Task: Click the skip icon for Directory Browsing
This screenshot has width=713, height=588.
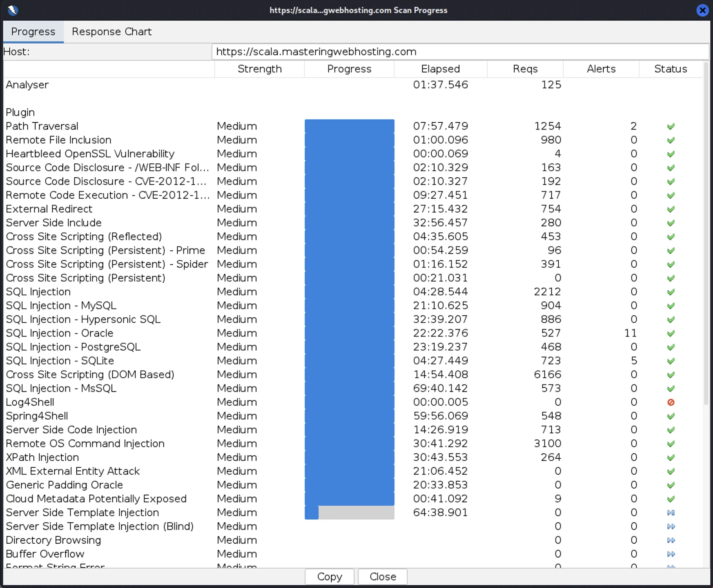Action: pos(670,540)
